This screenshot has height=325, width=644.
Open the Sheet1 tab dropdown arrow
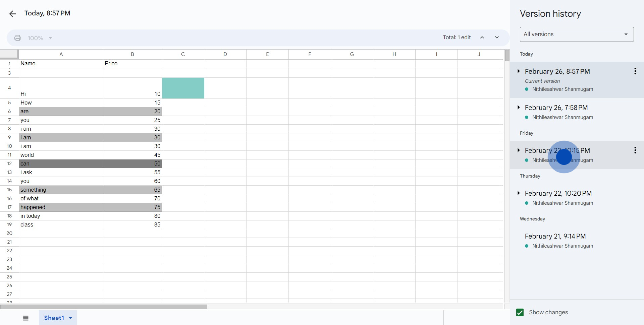(x=70, y=318)
